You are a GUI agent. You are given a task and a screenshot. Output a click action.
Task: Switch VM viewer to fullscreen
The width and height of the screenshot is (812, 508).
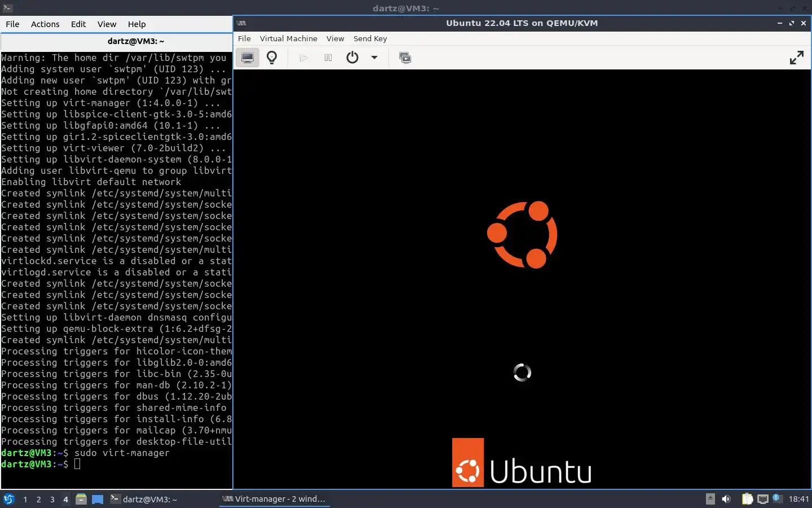point(796,58)
